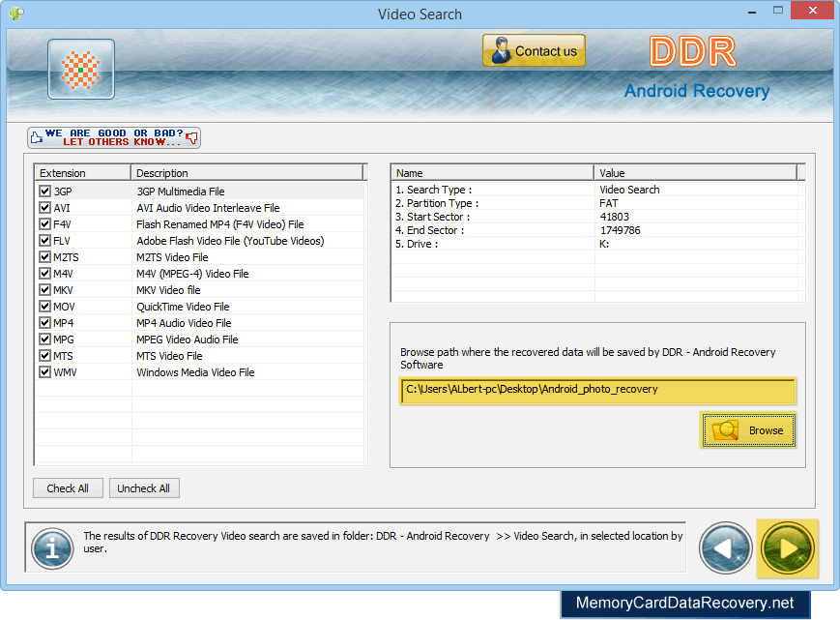Uncheck the AVI extension checkbox
This screenshot has height=620, width=840.
(45, 208)
